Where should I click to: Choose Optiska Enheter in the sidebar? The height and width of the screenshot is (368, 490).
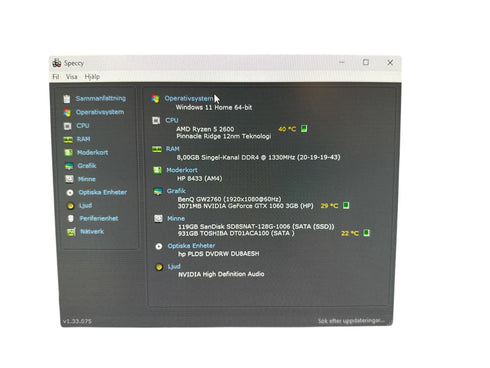pyautogui.click(x=103, y=192)
